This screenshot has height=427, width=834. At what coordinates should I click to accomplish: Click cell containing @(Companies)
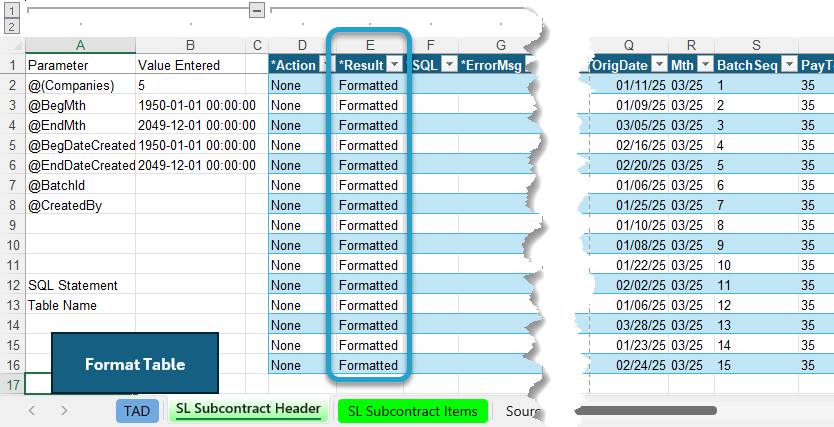tap(80, 85)
